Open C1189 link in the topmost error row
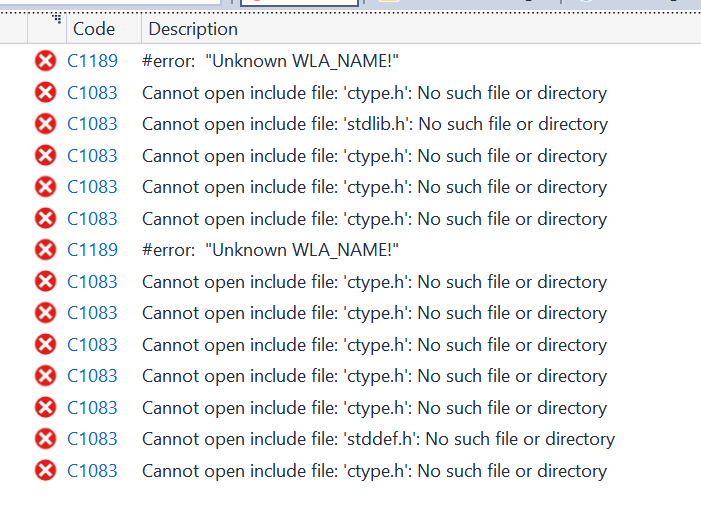Image resolution: width=701 pixels, height=521 pixels. pyautogui.click(x=92, y=61)
